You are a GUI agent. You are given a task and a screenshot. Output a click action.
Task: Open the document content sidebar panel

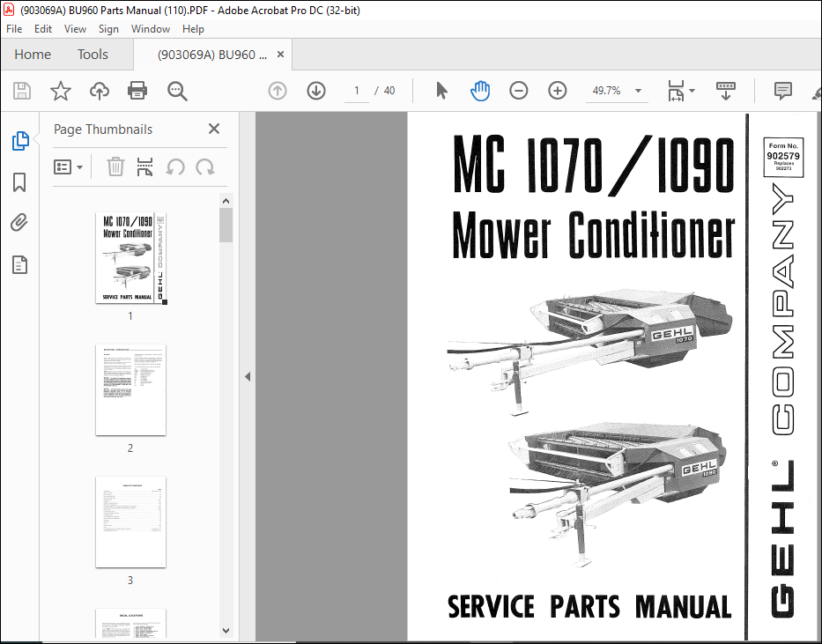19,265
